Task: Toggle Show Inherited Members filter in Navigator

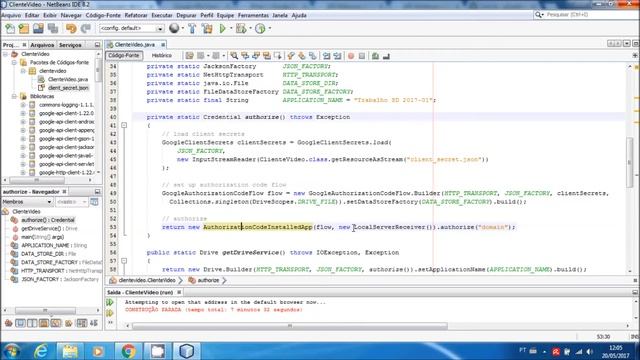Action: (x=9, y=323)
